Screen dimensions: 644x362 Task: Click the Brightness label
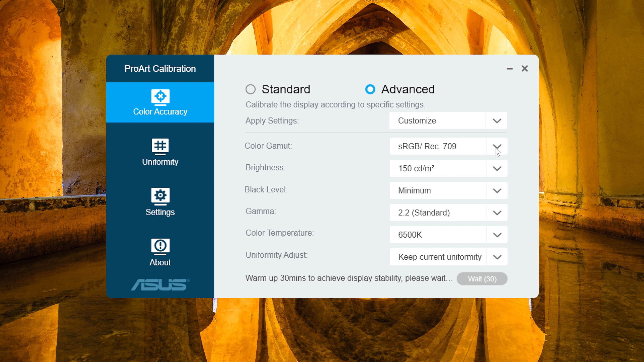265,167
